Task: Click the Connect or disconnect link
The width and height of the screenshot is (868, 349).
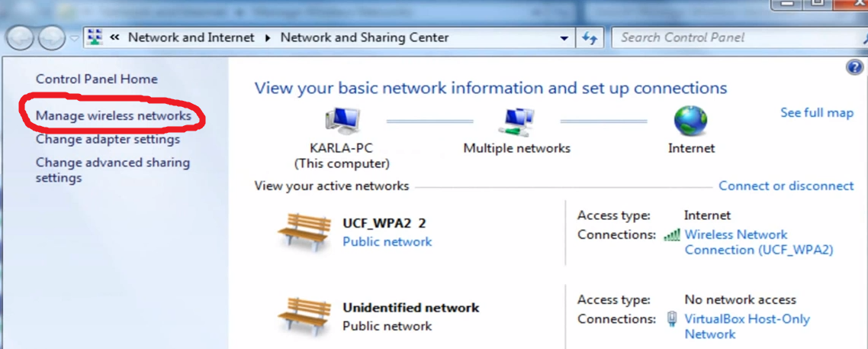Action: 786,186
